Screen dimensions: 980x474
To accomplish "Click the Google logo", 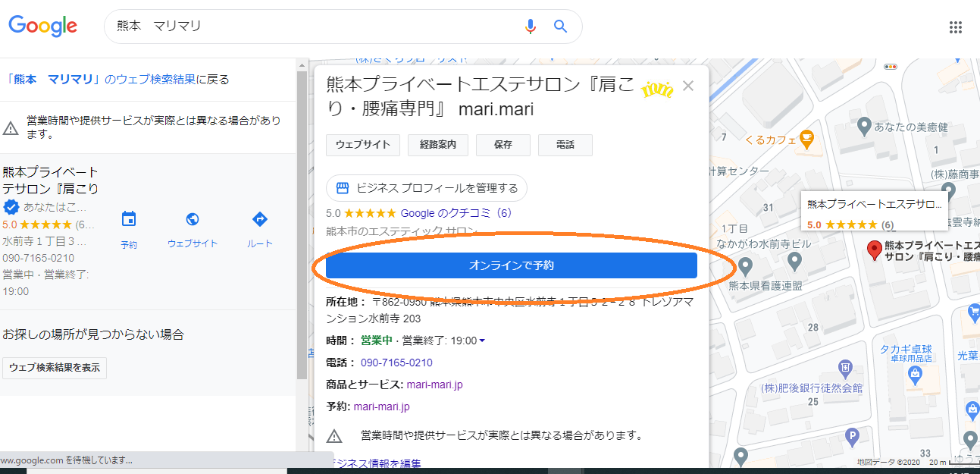I will coord(43,26).
